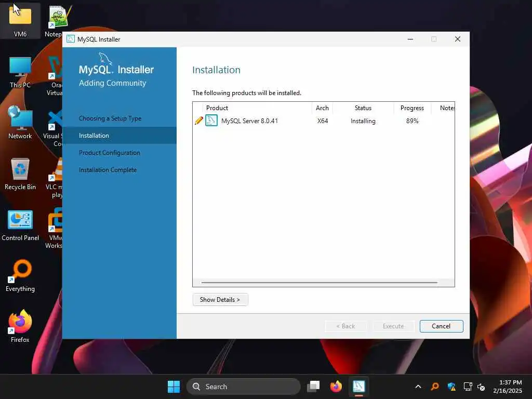Select the Choosing a Setup Type step
532x399 pixels.
(110, 118)
